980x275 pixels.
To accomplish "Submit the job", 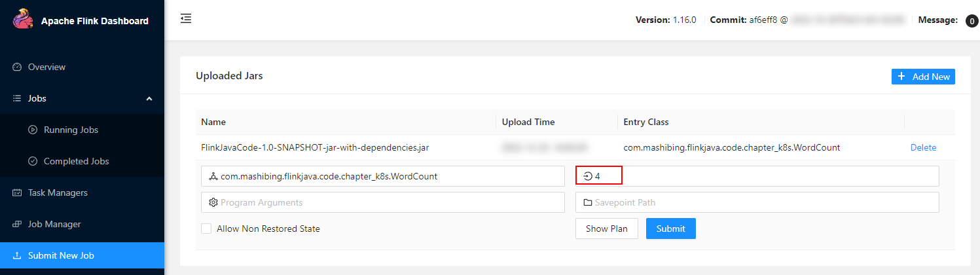I will tap(671, 229).
